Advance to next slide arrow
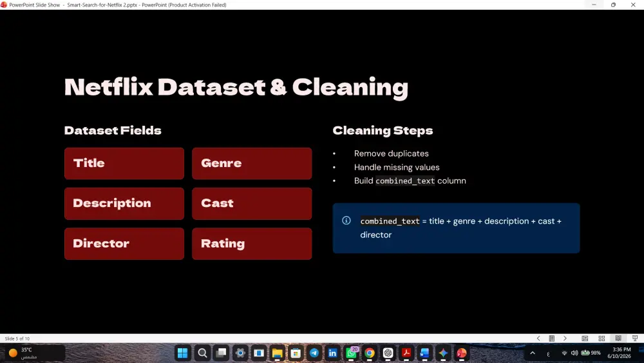The width and height of the screenshot is (644, 363). 565,338
